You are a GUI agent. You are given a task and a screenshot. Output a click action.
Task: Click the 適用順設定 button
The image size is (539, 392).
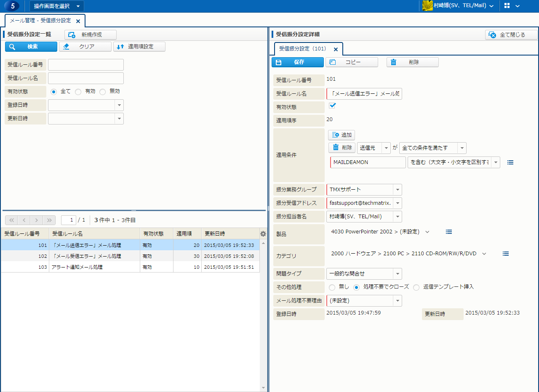coord(139,47)
